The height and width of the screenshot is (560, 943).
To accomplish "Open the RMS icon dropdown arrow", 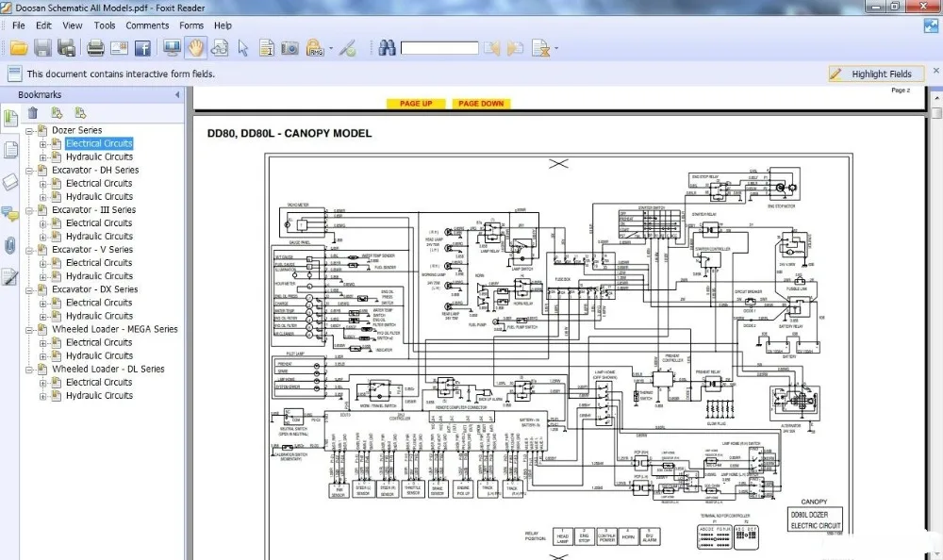I will pyautogui.click(x=331, y=49).
